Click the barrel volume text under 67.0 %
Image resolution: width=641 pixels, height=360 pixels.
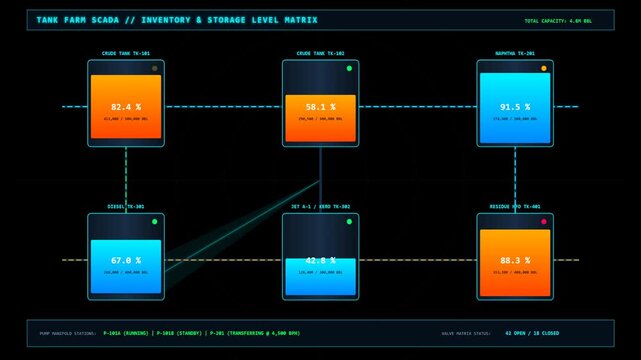click(126, 272)
